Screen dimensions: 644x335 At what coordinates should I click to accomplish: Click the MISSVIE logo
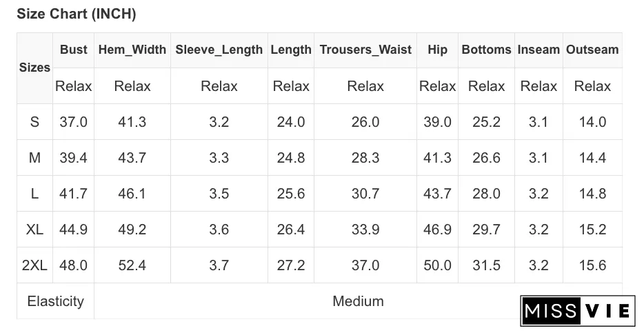click(578, 311)
